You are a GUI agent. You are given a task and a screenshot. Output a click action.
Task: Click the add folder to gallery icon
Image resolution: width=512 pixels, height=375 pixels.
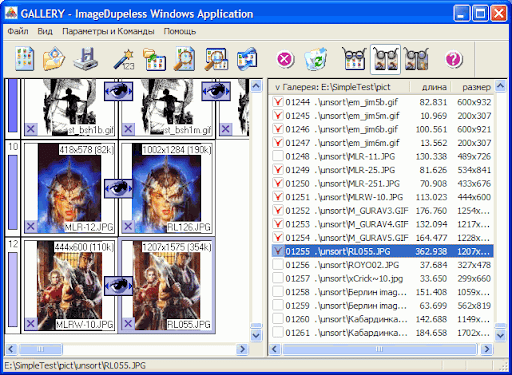tap(154, 60)
